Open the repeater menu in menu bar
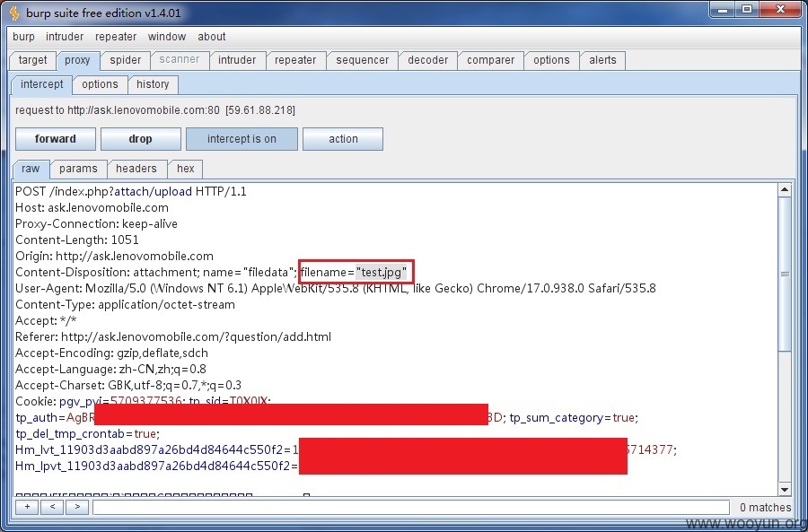The width and height of the screenshot is (808, 532). (x=116, y=37)
